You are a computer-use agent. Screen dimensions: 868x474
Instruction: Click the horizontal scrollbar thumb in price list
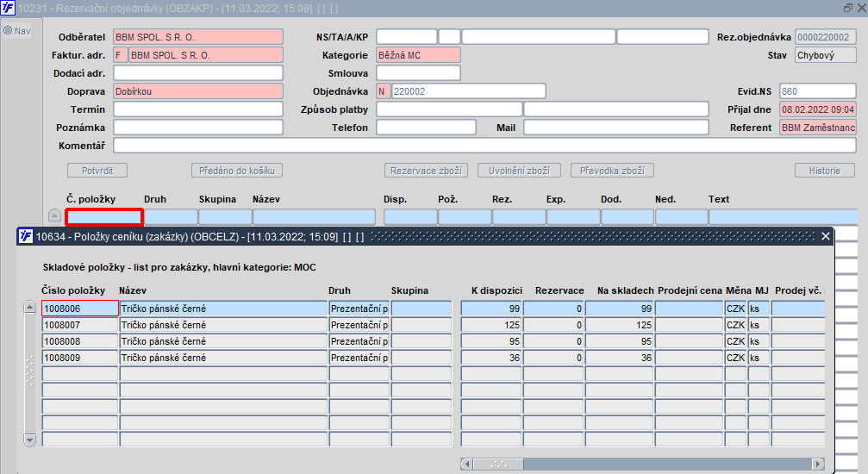pos(498,464)
